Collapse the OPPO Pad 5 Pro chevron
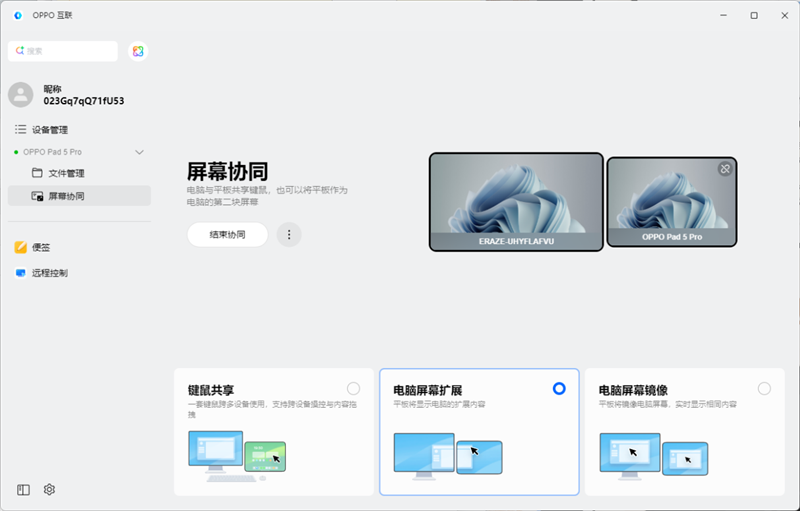The height and width of the screenshot is (511, 800). point(139,152)
